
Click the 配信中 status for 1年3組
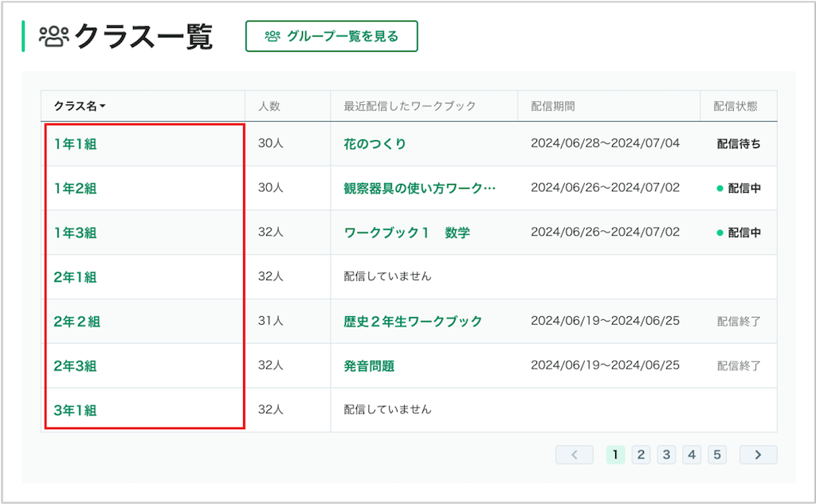739,232
